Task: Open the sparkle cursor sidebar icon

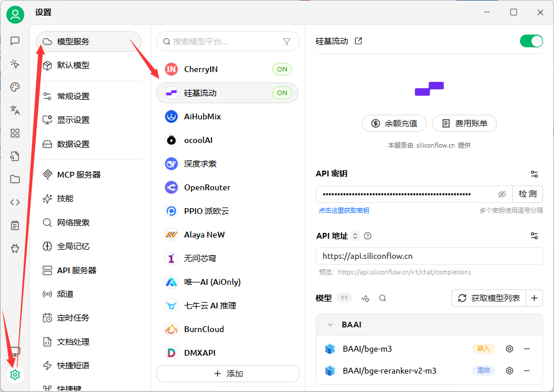Action: pyautogui.click(x=15, y=64)
